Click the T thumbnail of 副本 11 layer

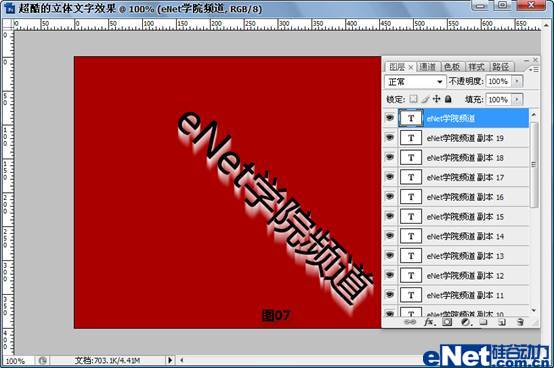pos(411,295)
